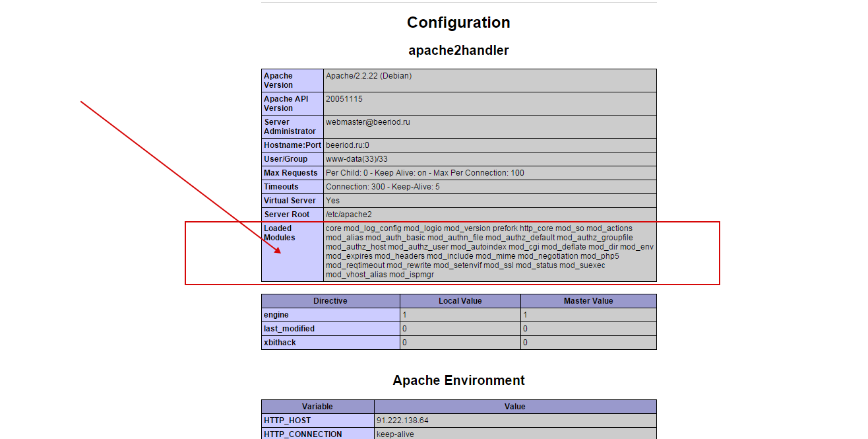Click the Apache Environment section heading
868x439 pixels.
458,380
